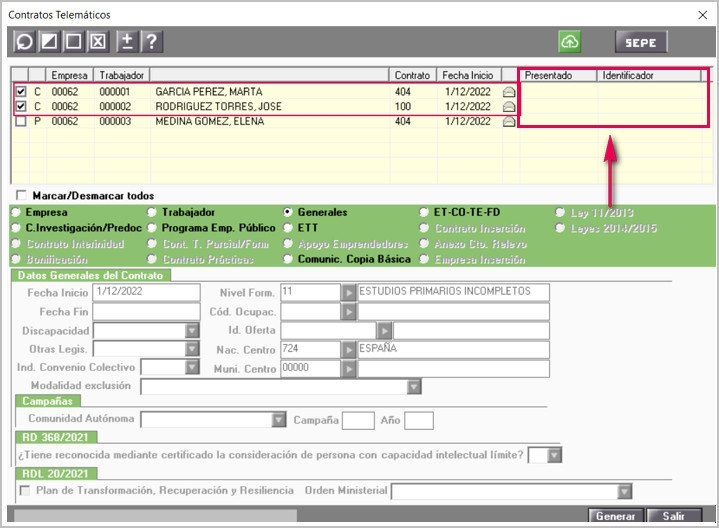
Task: Click the Contrato column header
Action: [412, 75]
